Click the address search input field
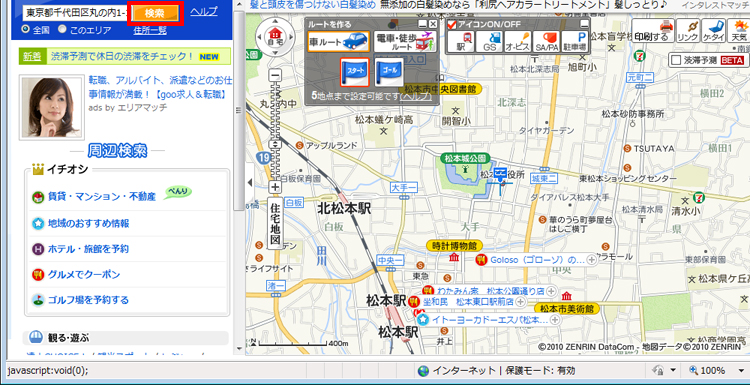Screen dimensions: 750x385 (x=75, y=13)
